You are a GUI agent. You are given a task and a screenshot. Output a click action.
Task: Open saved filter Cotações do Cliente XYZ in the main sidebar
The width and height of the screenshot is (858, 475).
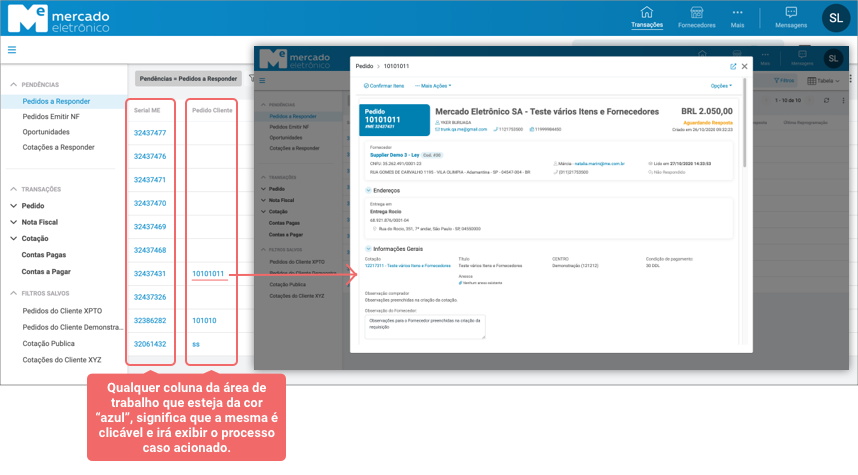click(x=62, y=360)
